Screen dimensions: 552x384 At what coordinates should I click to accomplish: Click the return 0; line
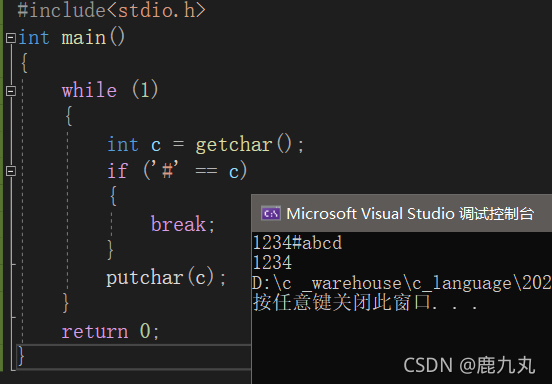(x=111, y=331)
